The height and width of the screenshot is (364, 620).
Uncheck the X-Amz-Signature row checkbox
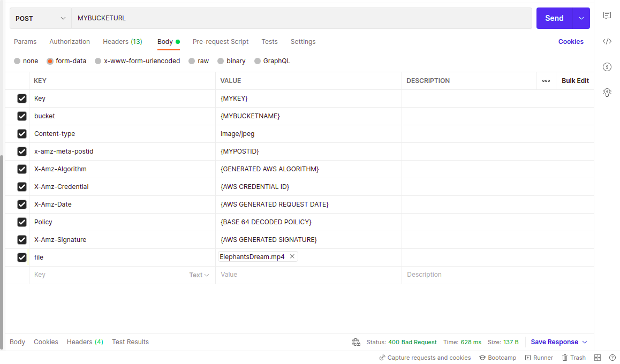(x=22, y=240)
